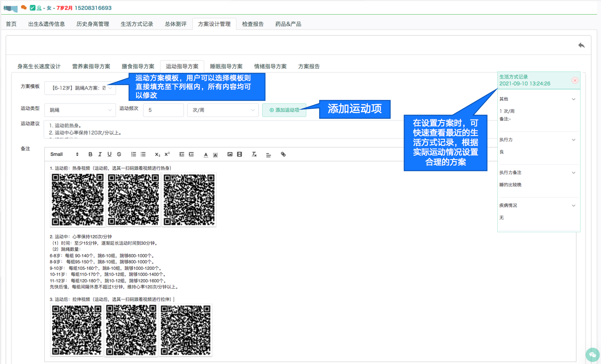This screenshot has height=364, width=601.
Task: Go to the 首页 tab
Action: point(11,24)
